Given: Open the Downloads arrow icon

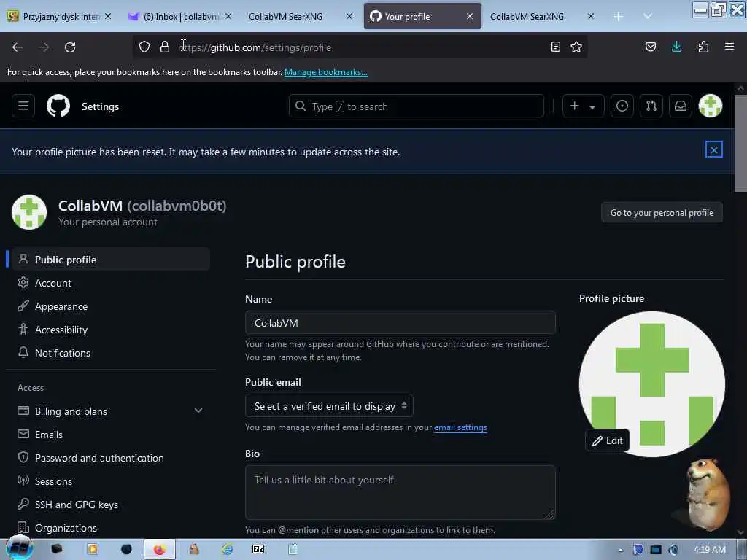Looking at the screenshot, I should point(676,47).
